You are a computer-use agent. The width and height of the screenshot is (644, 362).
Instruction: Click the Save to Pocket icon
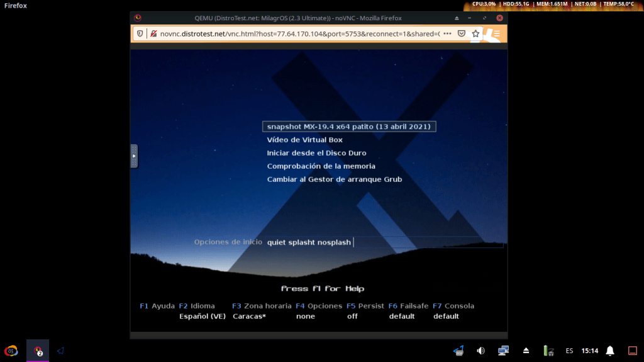coord(462,33)
